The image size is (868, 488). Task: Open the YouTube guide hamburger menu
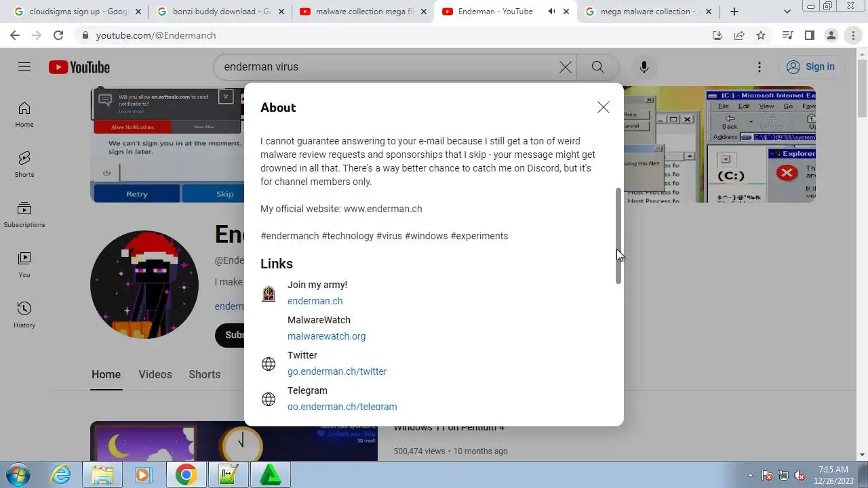pos(24,66)
